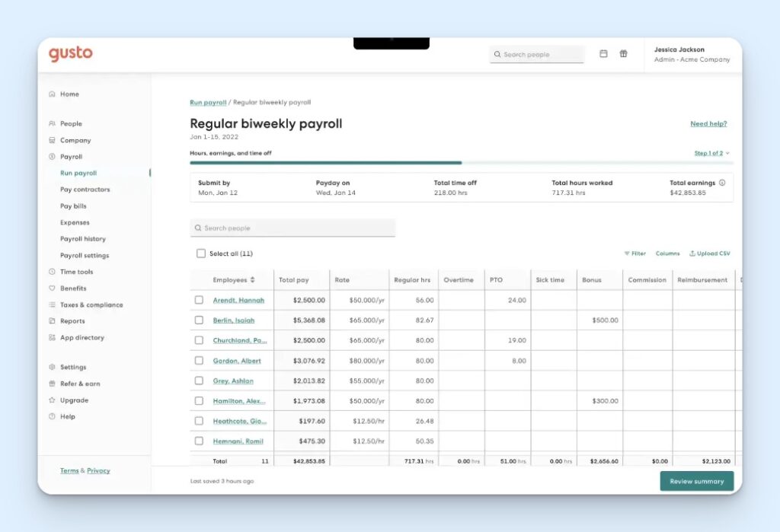Open Payroll history in sidebar
This screenshot has width=780, height=532.
tap(83, 239)
